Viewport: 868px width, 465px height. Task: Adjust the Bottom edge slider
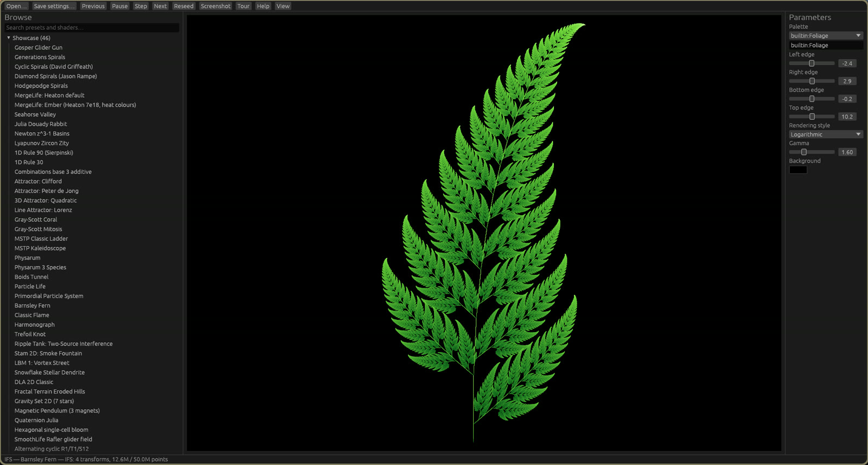point(812,99)
